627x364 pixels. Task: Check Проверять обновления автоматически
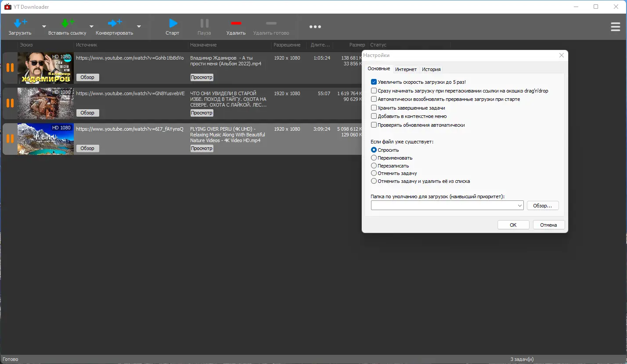pyautogui.click(x=374, y=125)
